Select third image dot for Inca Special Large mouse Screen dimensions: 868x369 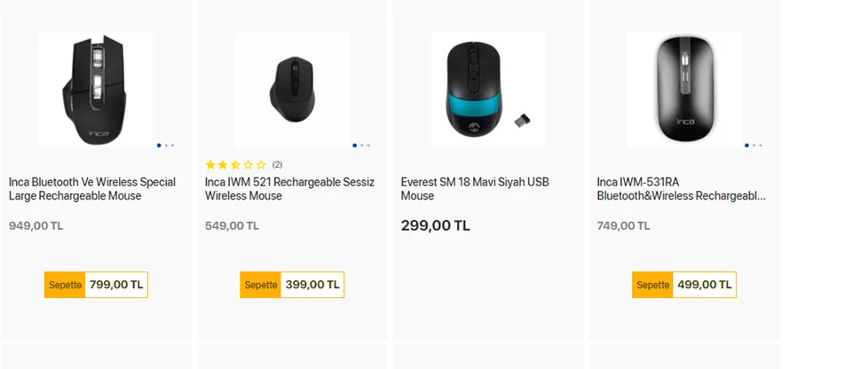(172, 145)
